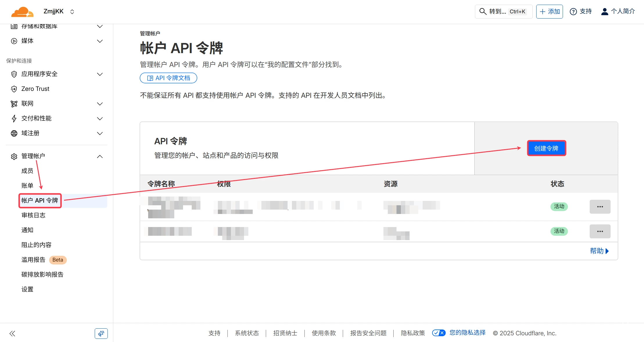Click the search magnifier icon
This screenshot has height=342, width=644.
[482, 11]
